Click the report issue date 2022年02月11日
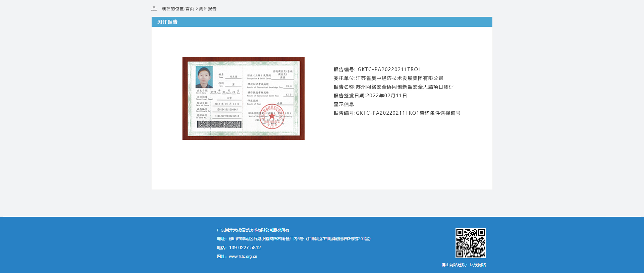The image size is (644, 273). tap(386, 96)
